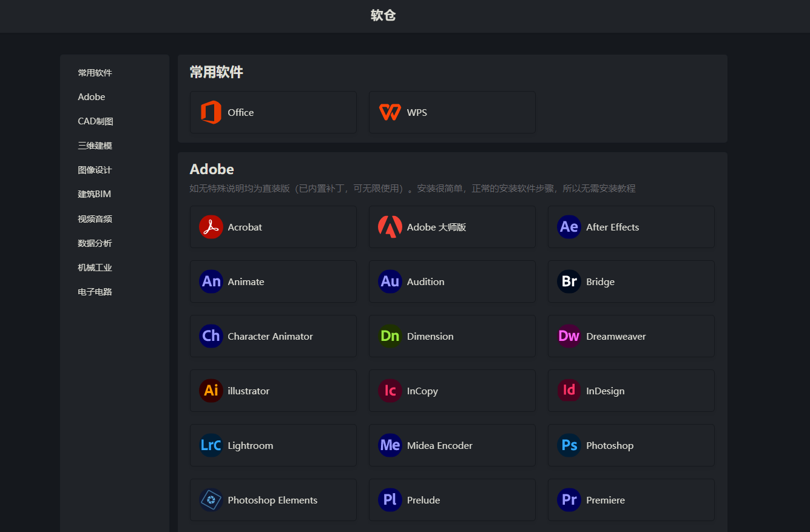Image resolution: width=810 pixels, height=532 pixels.
Task: Open the Adobe 大师版 text label
Action: [437, 227]
